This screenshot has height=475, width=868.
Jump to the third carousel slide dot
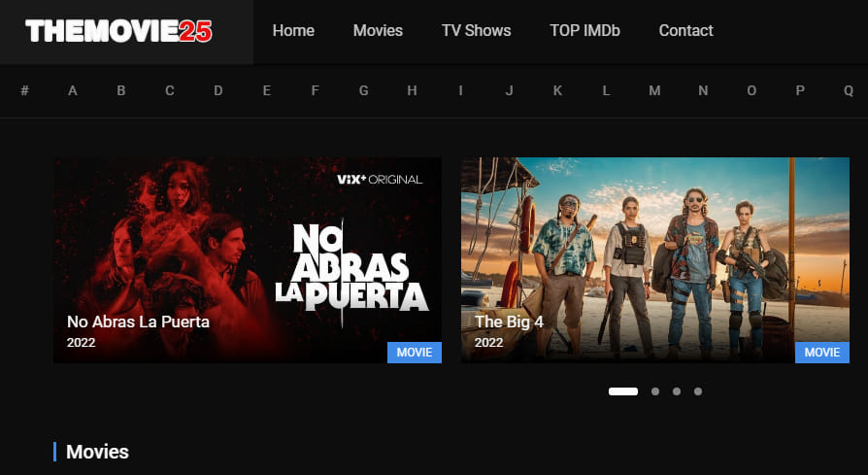pyautogui.click(x=677, y=391)
